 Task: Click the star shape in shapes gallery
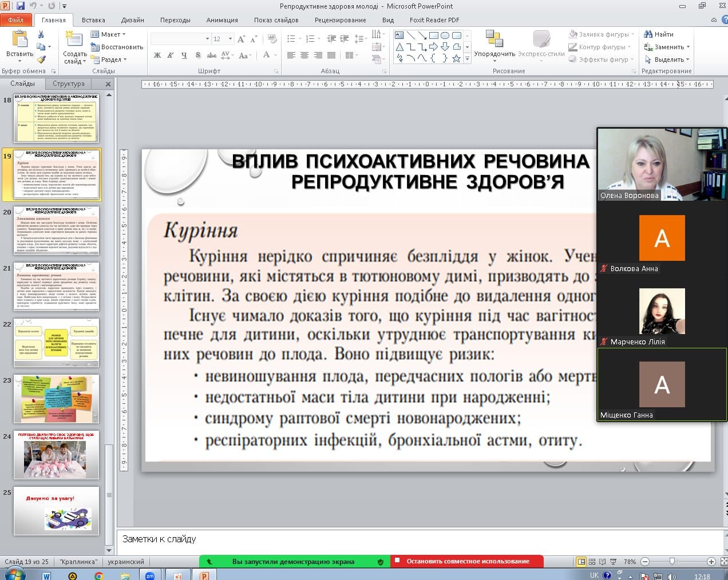point(456,58)
